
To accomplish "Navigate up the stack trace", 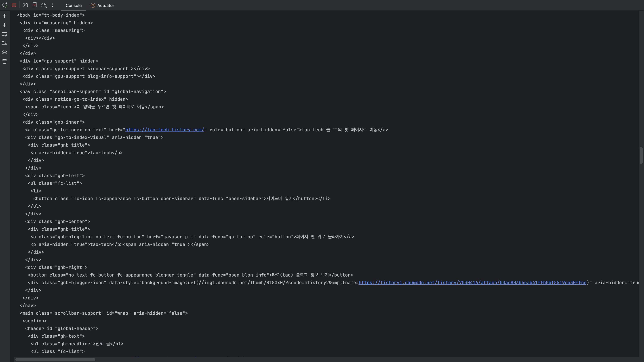I will click(x=5, y=16).
